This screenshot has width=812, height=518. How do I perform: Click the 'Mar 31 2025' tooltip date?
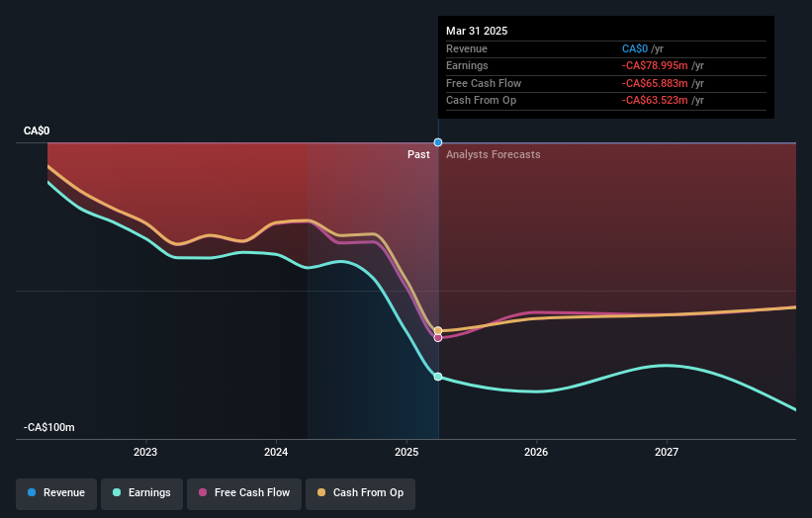click(x=477, y=31)
